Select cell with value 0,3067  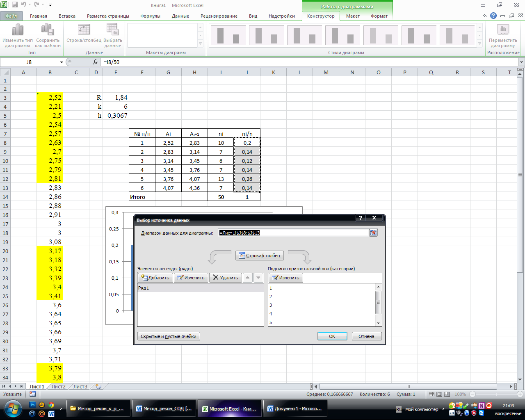[x=116, y=116]
